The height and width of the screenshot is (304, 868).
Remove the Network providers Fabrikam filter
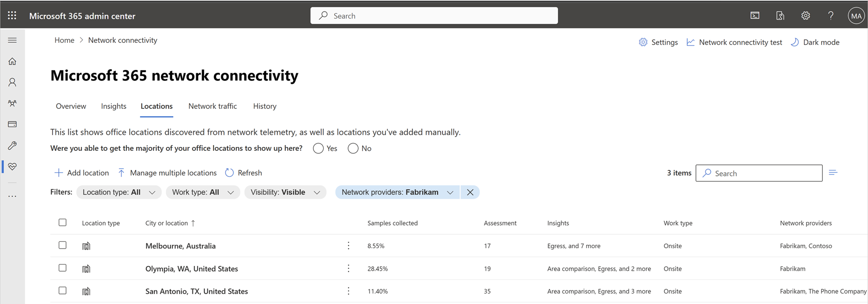pyautogui.click(x=470, y=192)
